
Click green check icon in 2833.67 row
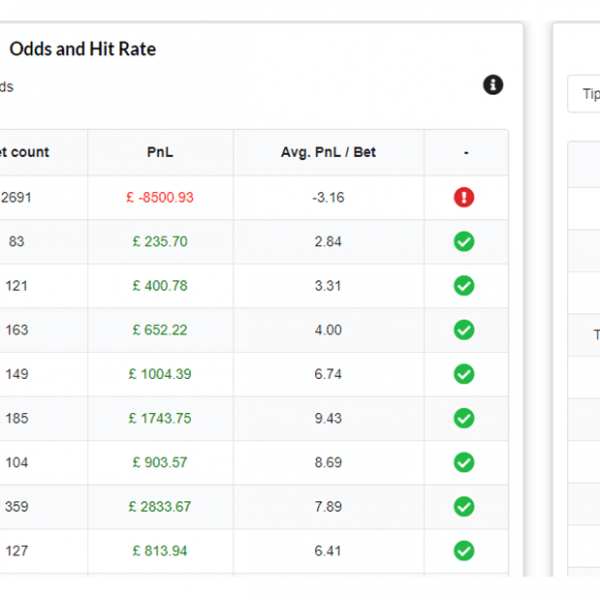[464, 507]
